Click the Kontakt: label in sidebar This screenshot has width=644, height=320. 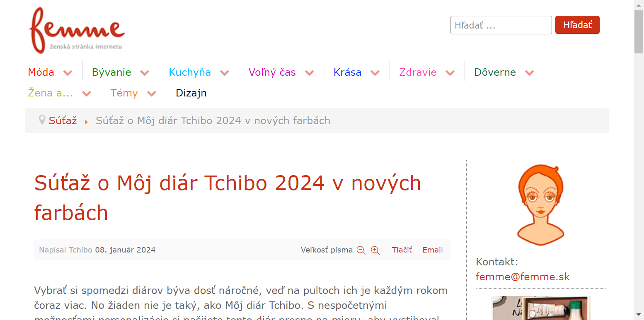pyautogui.click(x=497, y=262)
